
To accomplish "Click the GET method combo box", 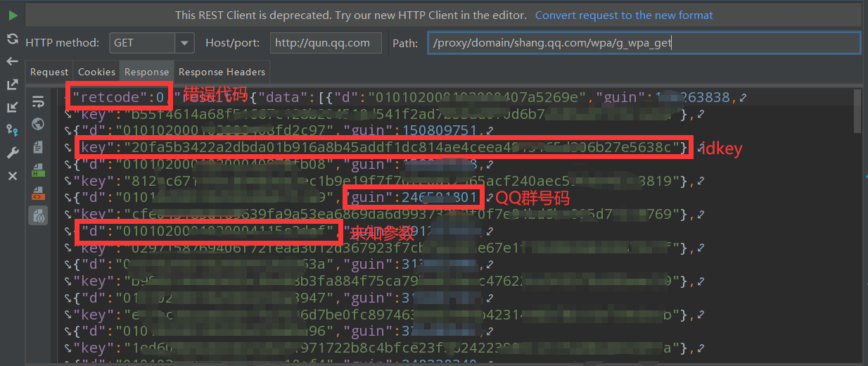I will point(152,43).
